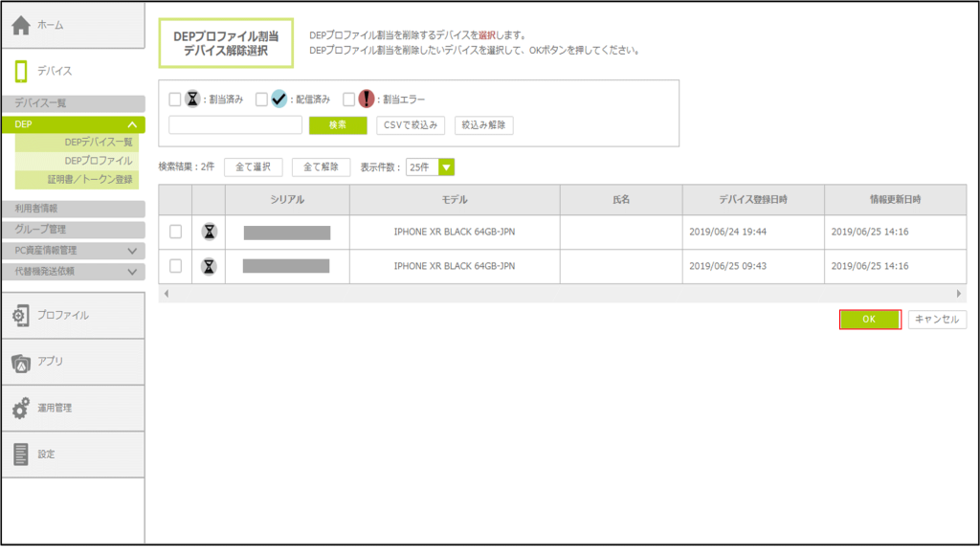Viewport: 980px width, 555px height.
Task: Click hourglass status icon in first row
Action: 209,232
